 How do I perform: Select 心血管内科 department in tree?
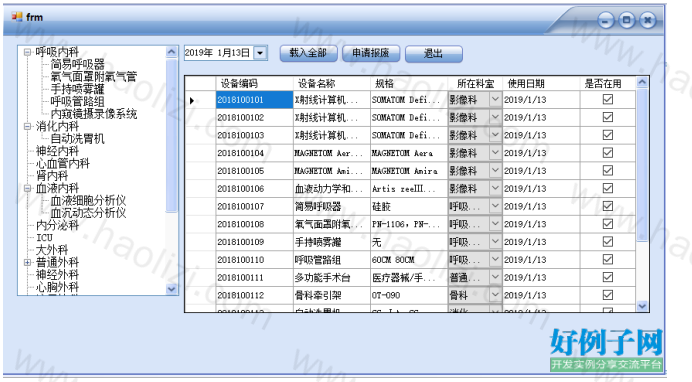63,163
